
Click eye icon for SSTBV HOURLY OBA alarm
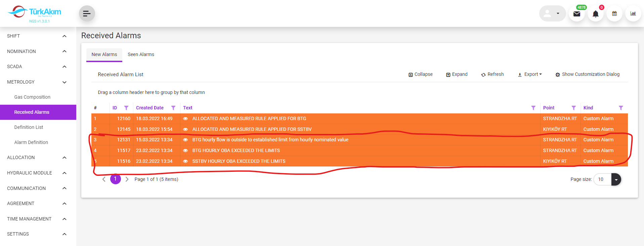click(185, 161)
